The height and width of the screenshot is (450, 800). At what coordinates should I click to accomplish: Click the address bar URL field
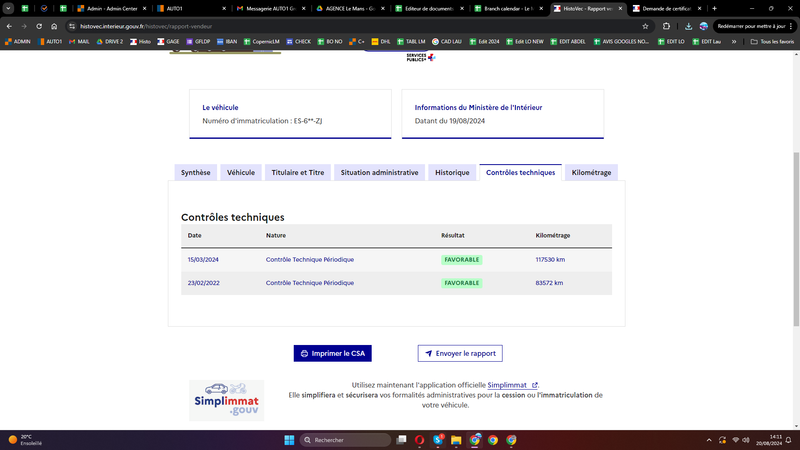(357, 26)
